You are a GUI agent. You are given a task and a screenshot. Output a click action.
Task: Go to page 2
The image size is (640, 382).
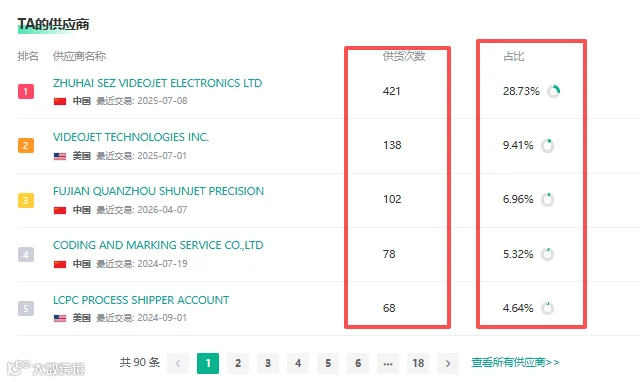238,363
